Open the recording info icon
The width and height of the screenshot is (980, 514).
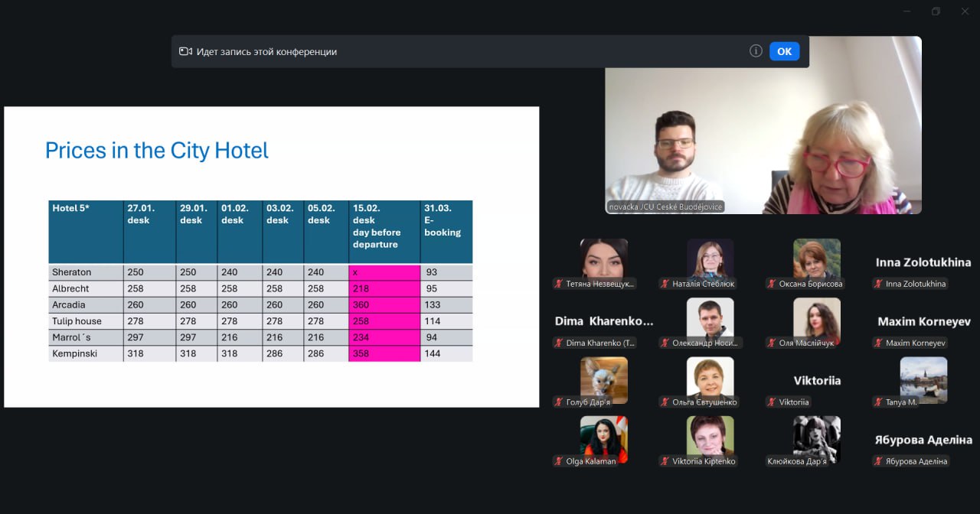(756, 51)
